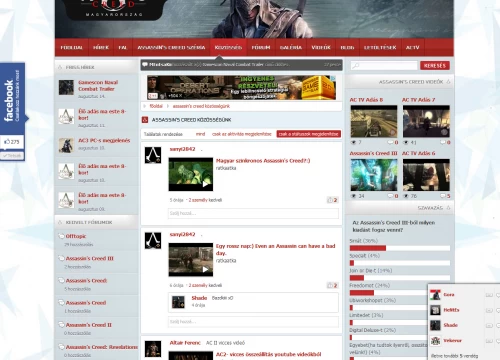Click the Keresés search button
The width and height of the screenshot is (500, 360).
[x=435, y=66]
